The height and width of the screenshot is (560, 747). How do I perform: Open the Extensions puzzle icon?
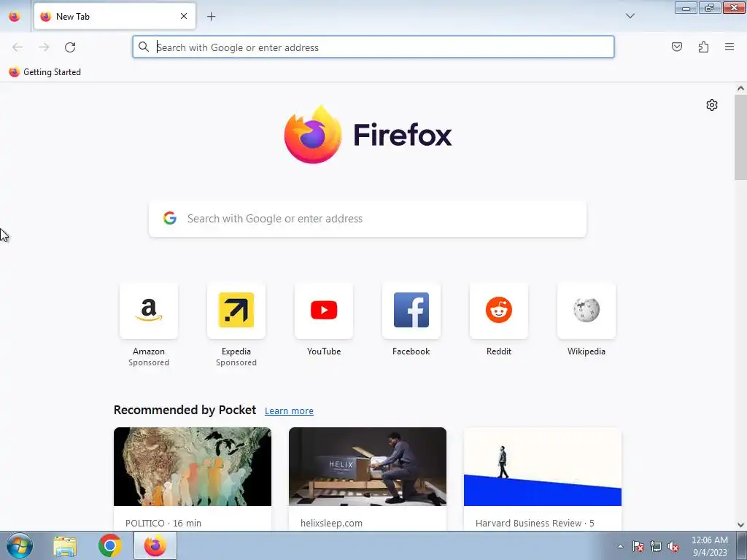703,47
